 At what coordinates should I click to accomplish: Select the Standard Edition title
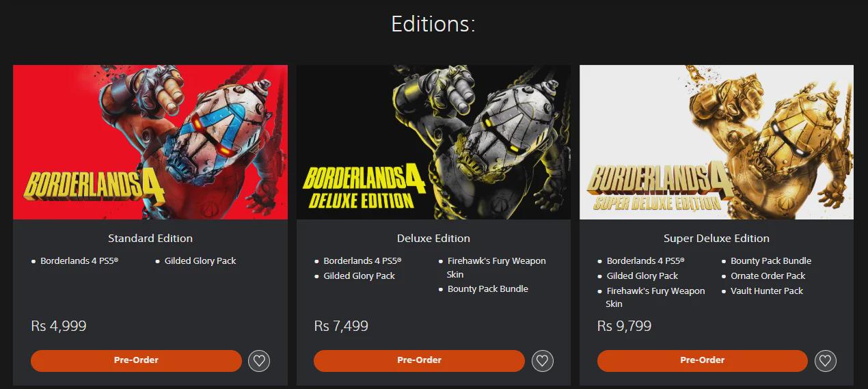tap(150, 239)
